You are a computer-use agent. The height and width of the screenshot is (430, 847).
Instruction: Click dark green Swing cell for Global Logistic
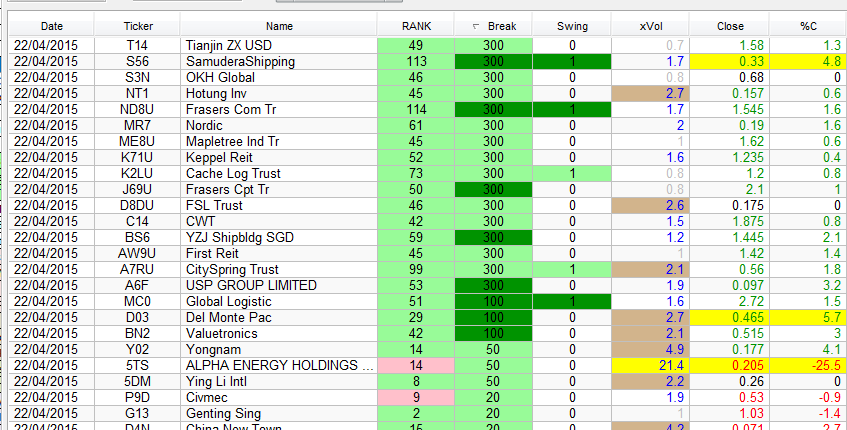572,302
